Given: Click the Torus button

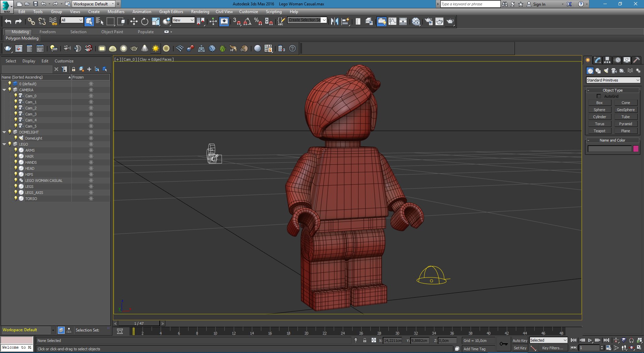Looking at the screenshot, I should 599,124.
